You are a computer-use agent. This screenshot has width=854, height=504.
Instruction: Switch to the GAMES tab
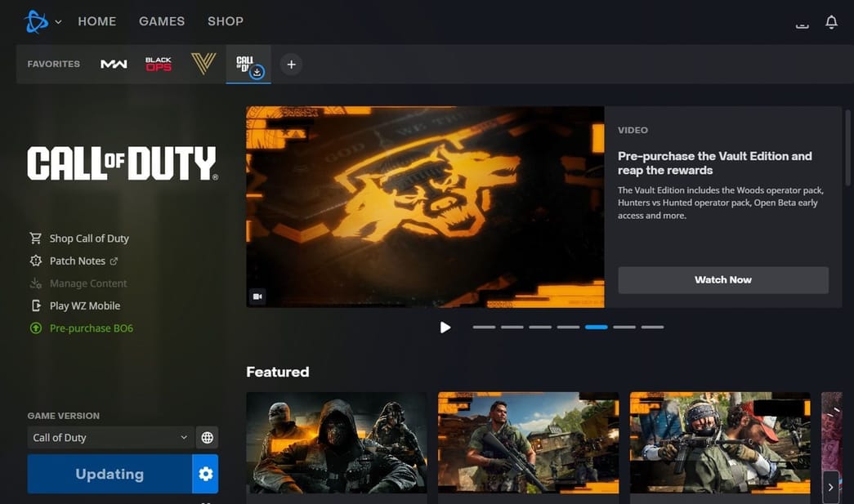[161, 21]
